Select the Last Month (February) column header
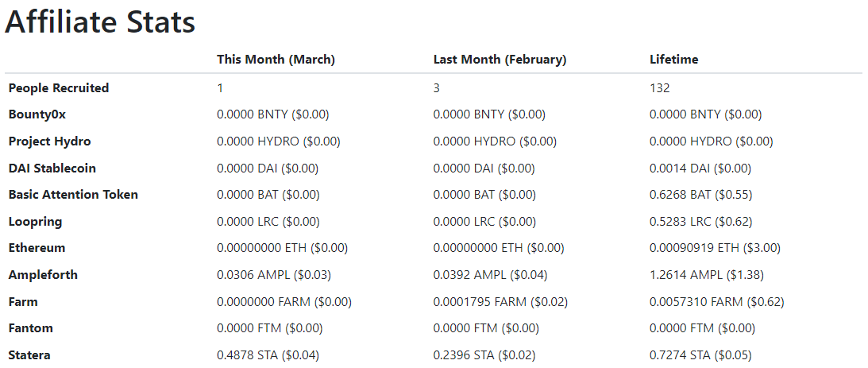Screen dimensions: 868x368 coord(500,60)
